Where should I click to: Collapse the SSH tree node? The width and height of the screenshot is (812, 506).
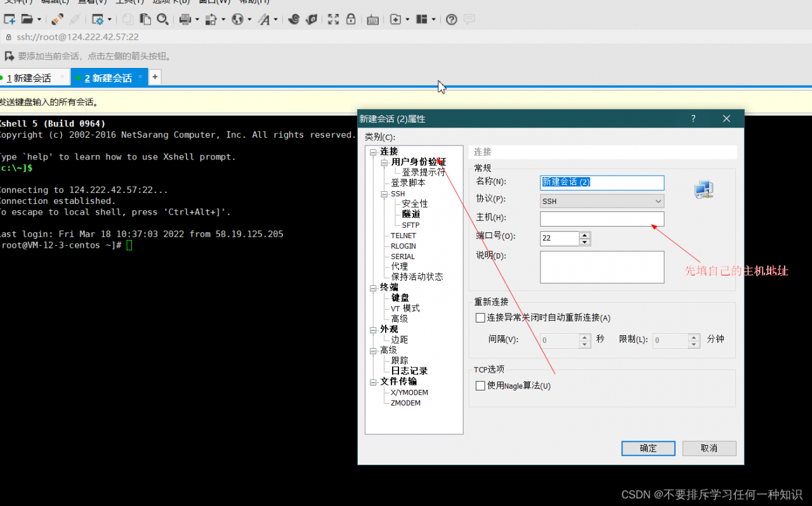[384, 194]
